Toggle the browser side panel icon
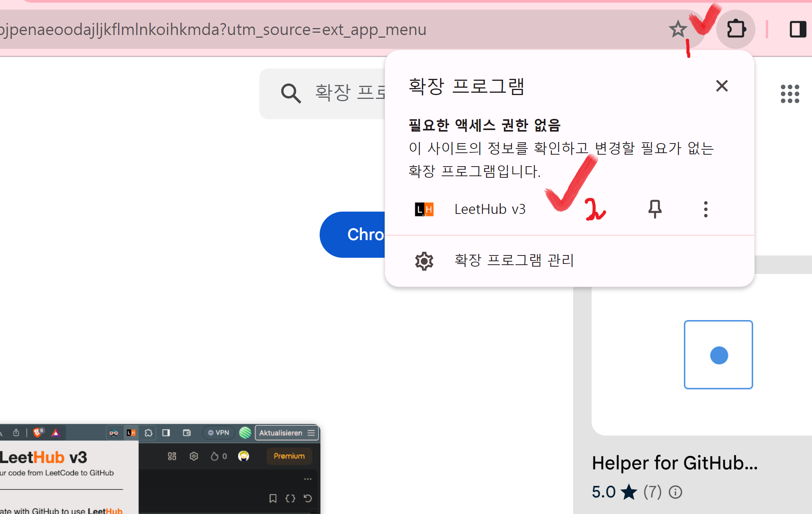Viewport: 812px width, 514px height. pos(798,29)
